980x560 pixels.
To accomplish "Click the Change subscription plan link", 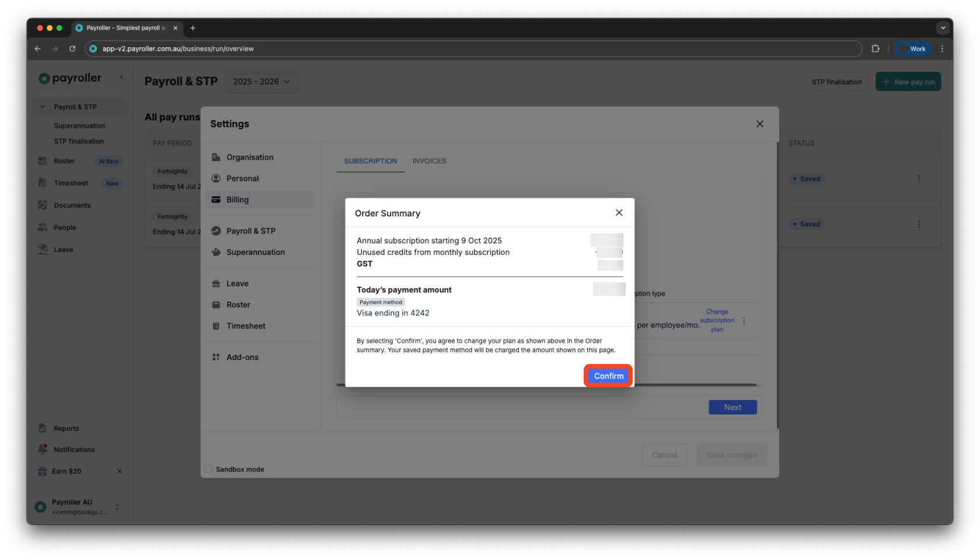I will tap(717, 320).
